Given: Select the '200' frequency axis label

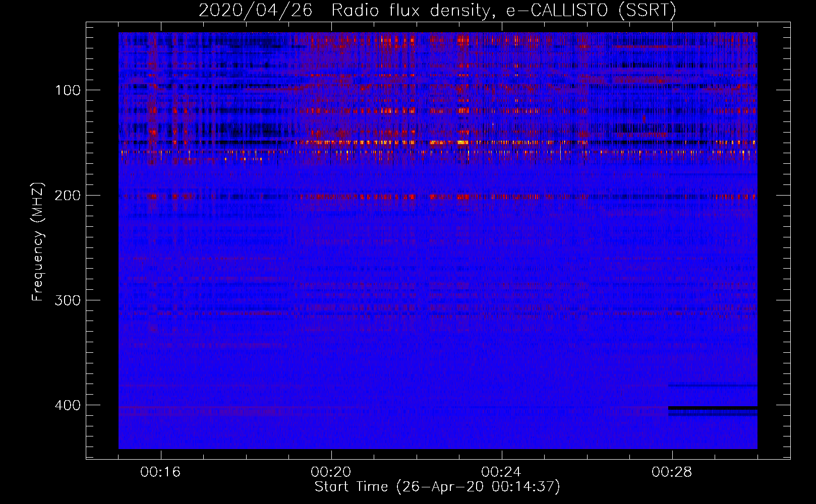Looking at the screenshot, I should point(68,195).
